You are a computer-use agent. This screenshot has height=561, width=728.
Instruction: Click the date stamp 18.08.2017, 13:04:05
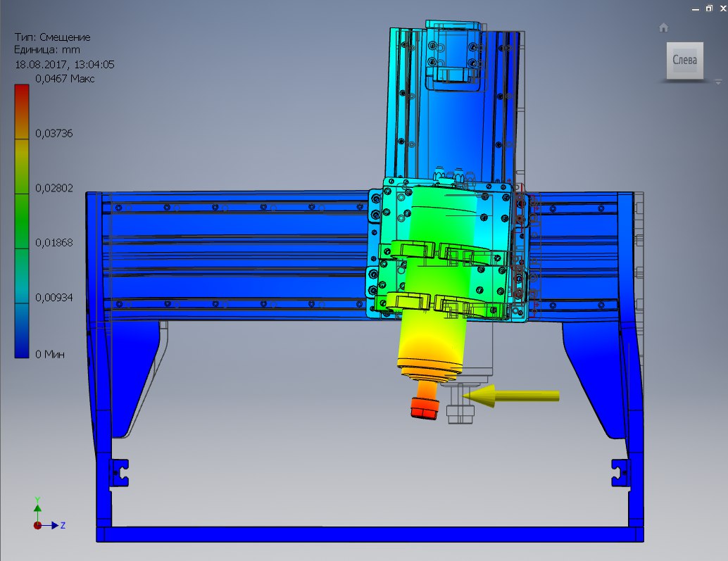pyautogui.click(x=65, y=65)
